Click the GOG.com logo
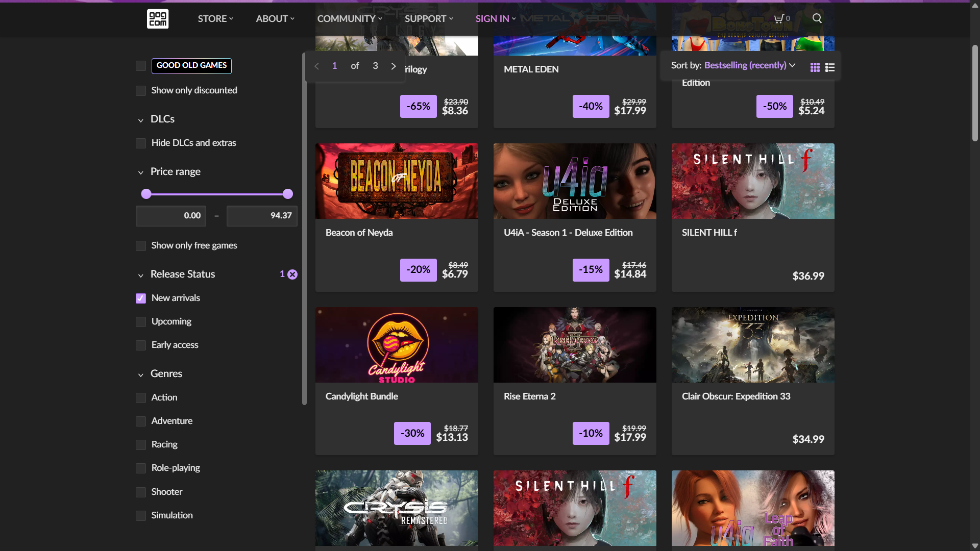This screenshot has width=980, height=551. coord(158,19)
